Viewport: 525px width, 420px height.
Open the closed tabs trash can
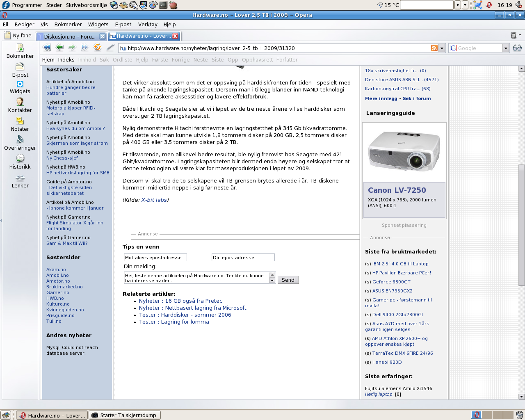513,35
